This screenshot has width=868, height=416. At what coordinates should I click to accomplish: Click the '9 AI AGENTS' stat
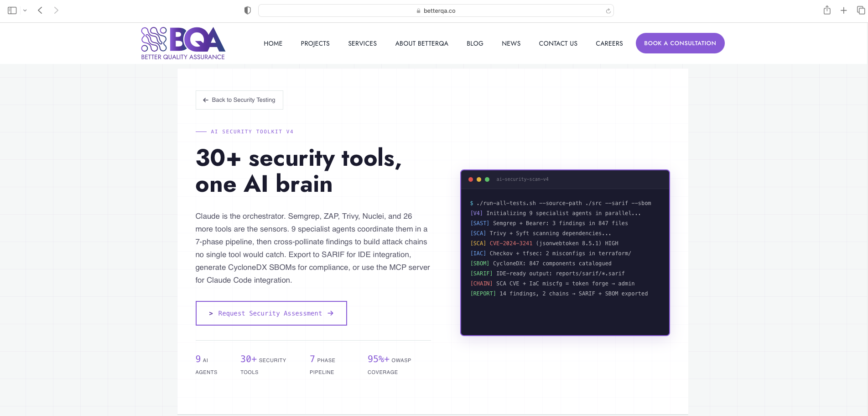pos(206,365)
